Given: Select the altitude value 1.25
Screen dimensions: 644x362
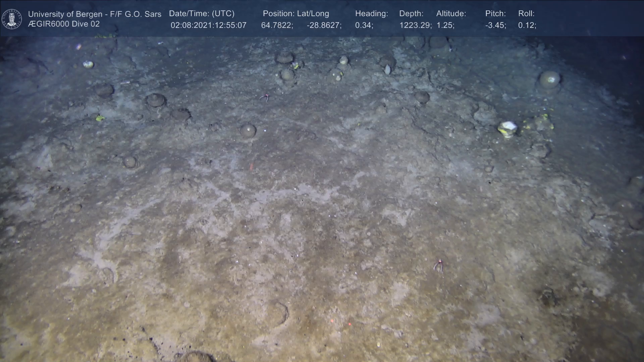Looking at the screenshot, I should click(445, 25).
